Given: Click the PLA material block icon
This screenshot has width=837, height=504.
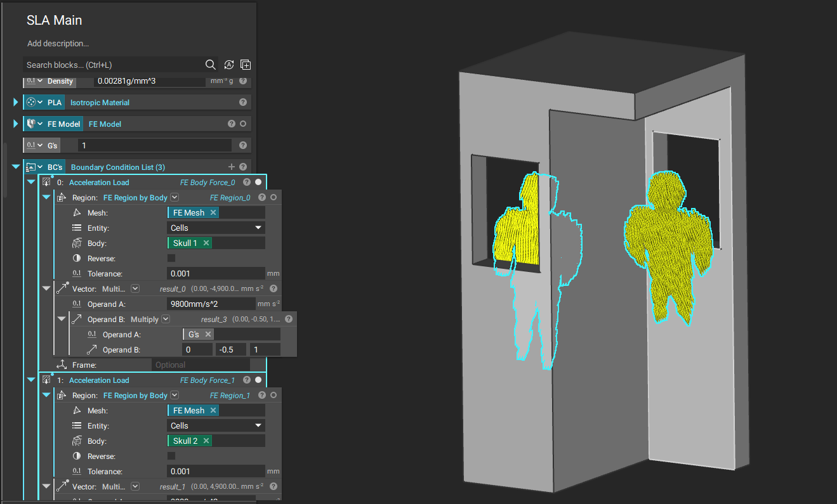Looking at the screenshot, I should tap(30, 102).
